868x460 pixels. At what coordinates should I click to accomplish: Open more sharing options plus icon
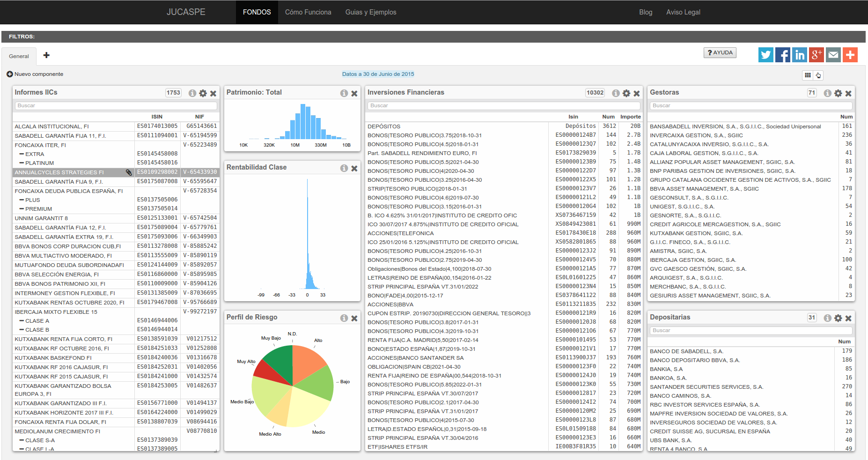(850, 55)
